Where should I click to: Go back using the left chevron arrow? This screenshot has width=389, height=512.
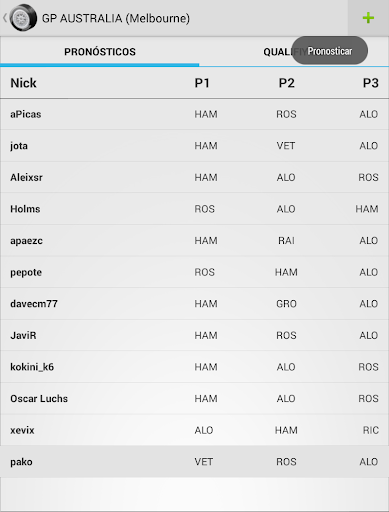(x=5, y=18)
